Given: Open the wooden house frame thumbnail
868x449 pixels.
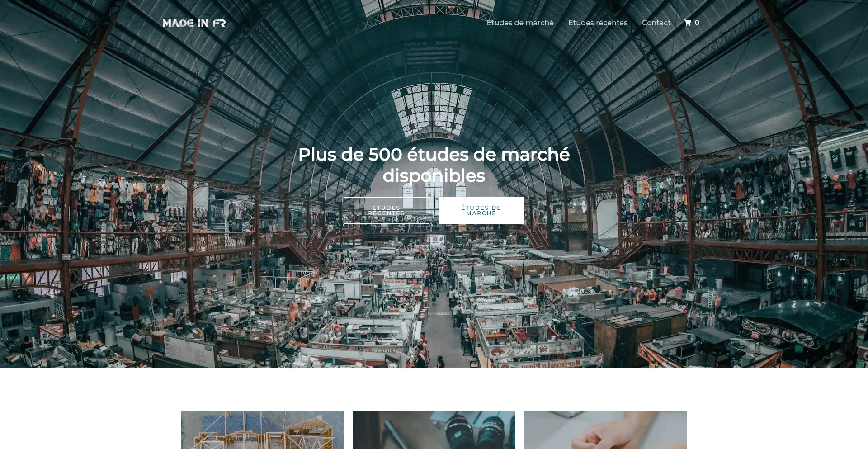Looking at the screenshot, I should 262,430.
